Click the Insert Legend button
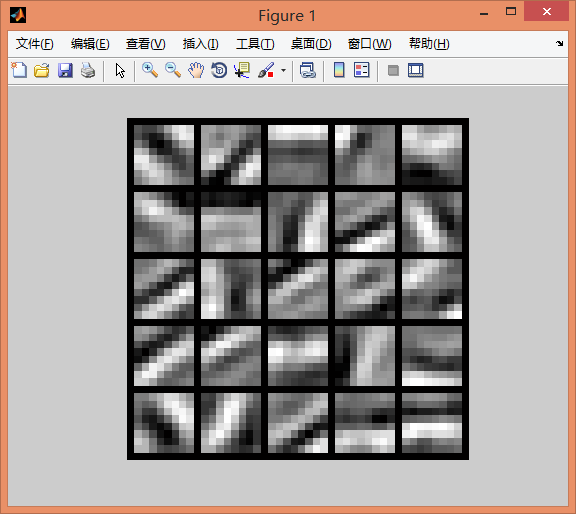 (x=362, y=70)
